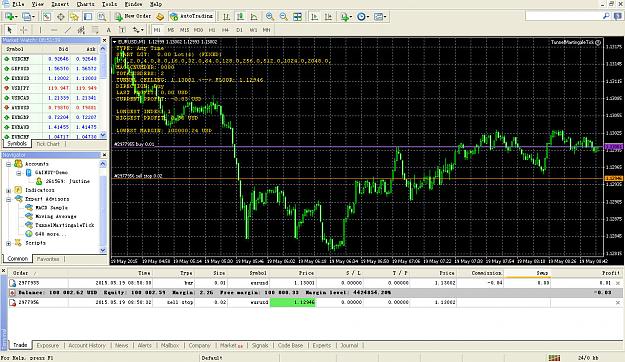The width and height of the screenshot is (625, 362).
Task: Open the Tools menu
Action: (x=109, y=4)
